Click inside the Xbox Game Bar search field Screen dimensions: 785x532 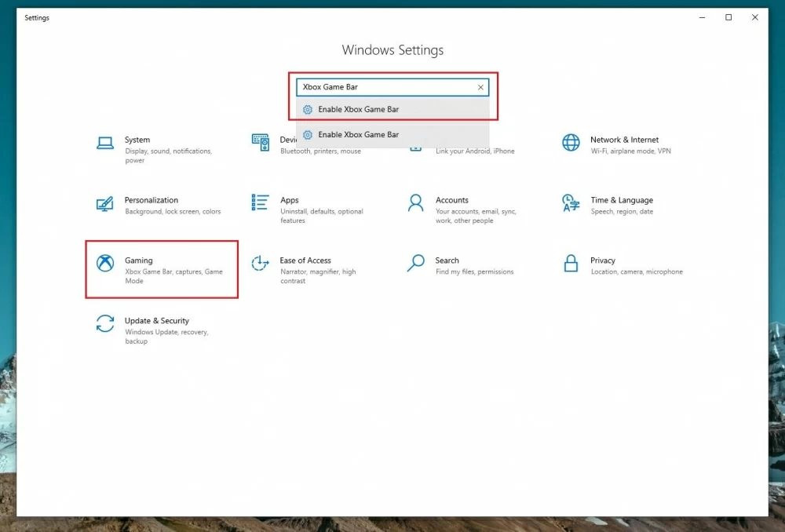(x=385, y=87)
